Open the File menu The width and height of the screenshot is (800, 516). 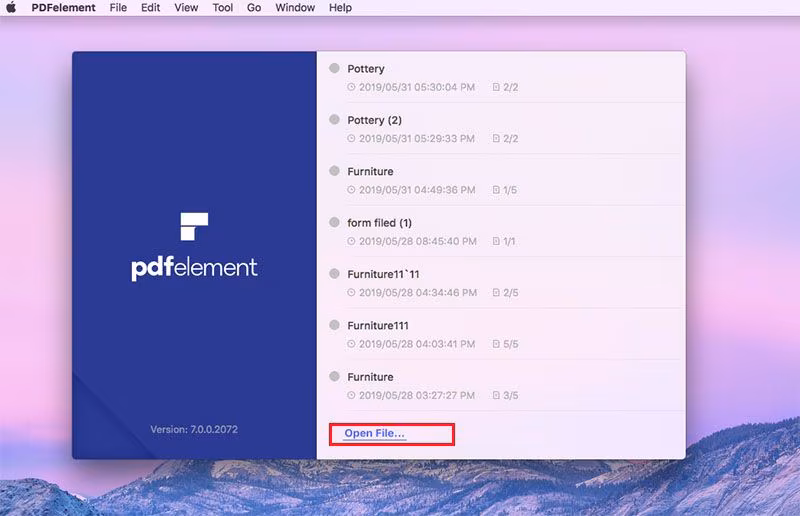click(118, 8)
